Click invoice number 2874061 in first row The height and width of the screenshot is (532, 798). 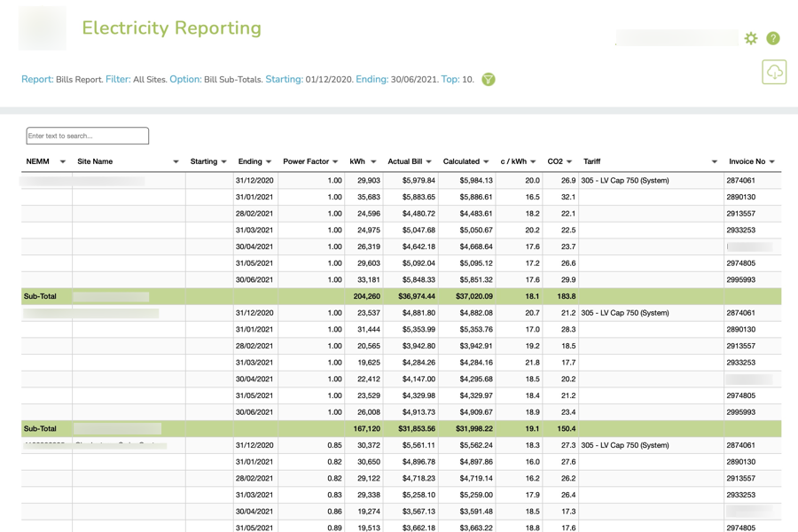point(741,181)
